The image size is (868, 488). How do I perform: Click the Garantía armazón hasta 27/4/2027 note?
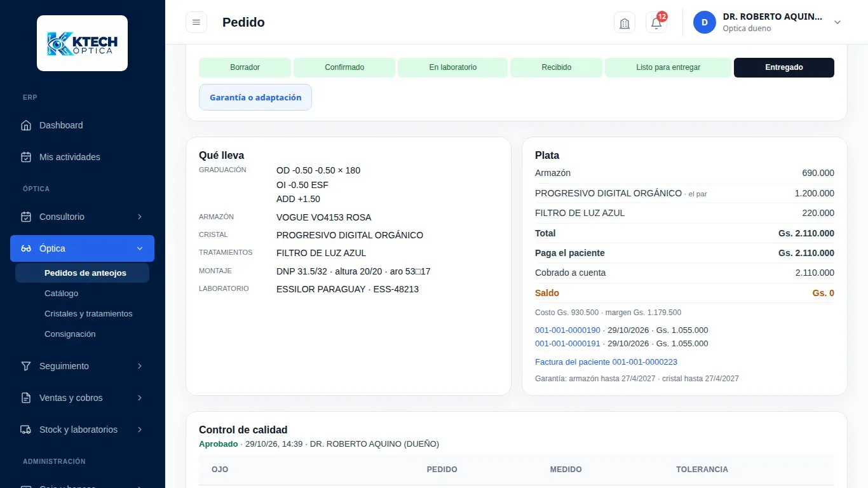pos(637,379)
